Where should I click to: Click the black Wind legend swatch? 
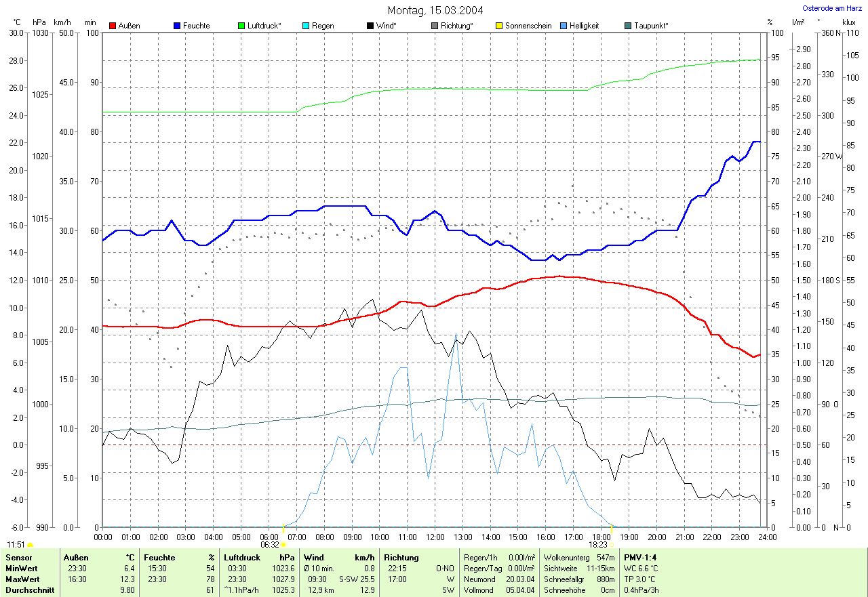(370, 26)
